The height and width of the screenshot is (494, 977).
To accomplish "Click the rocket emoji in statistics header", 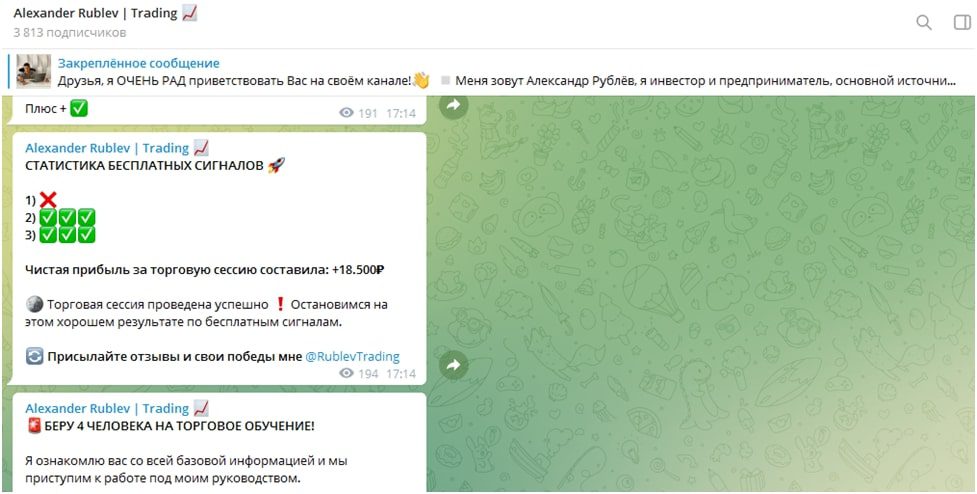I will (x=276, y=166).
